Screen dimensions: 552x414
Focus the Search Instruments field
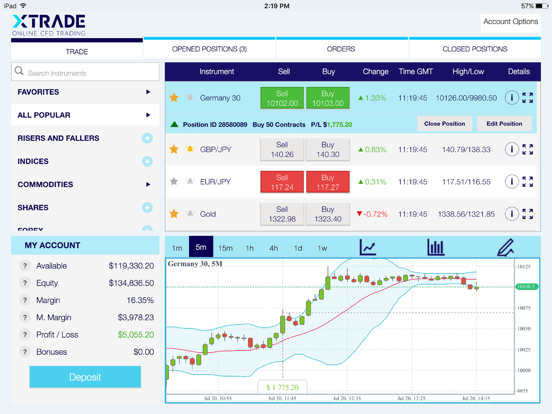click(85, 72)
